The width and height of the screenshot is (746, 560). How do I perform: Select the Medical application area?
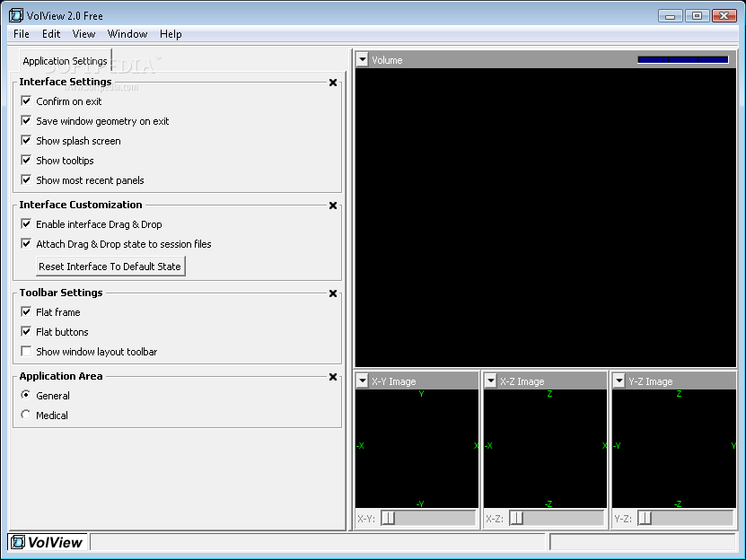point(26,415)
